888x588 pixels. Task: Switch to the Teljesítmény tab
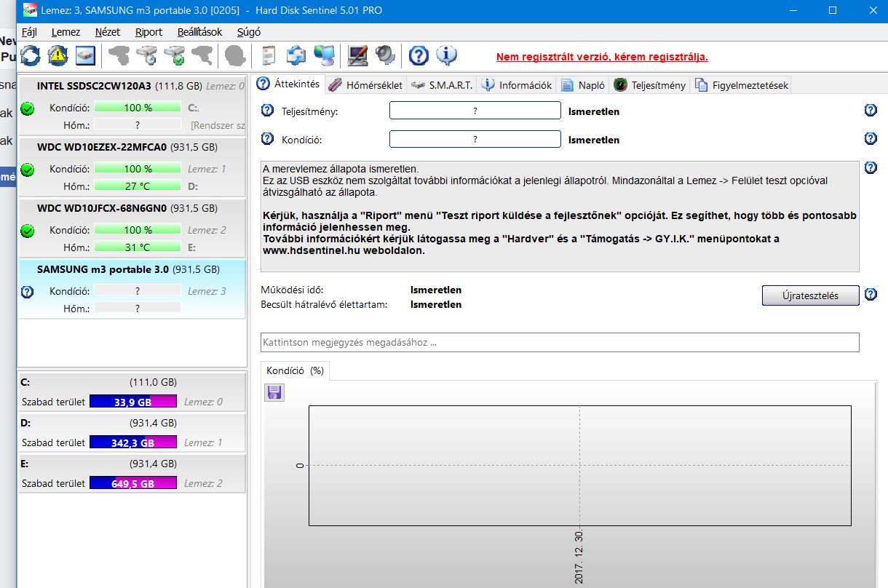650,85
